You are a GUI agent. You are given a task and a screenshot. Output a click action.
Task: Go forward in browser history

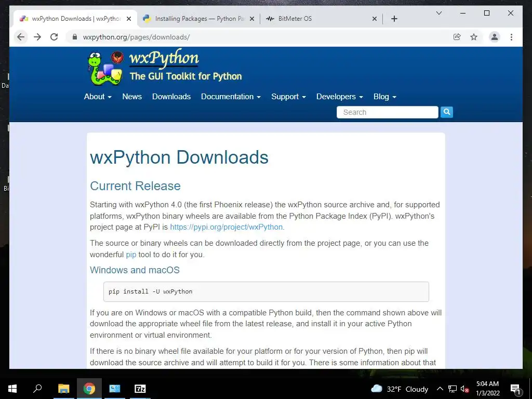tap(37, 37)
